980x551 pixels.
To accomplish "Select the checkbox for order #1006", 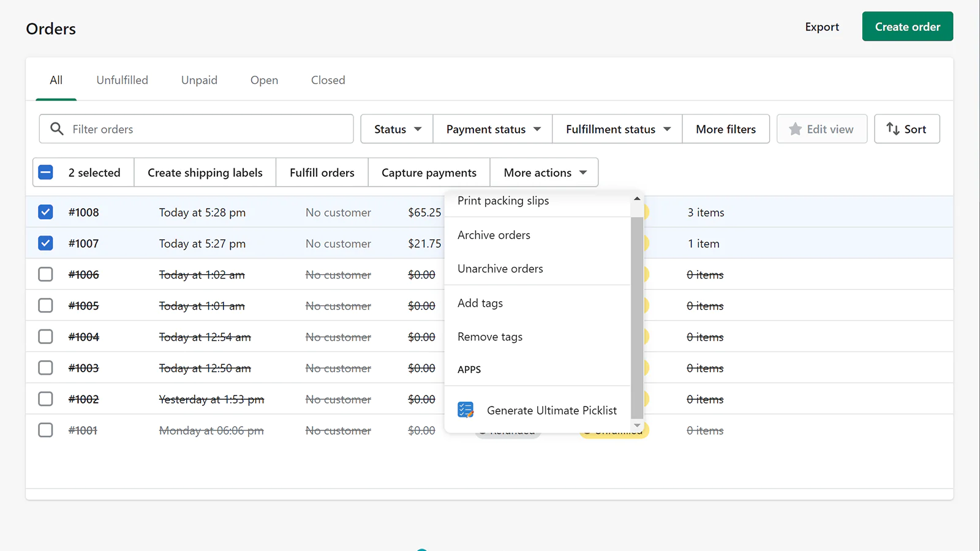I will (46, 274).
